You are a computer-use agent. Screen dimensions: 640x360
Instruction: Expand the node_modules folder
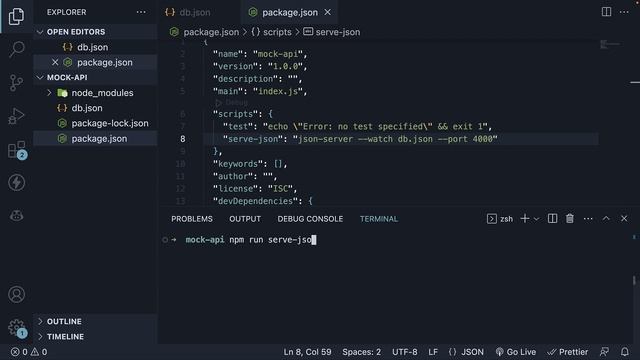49,93
